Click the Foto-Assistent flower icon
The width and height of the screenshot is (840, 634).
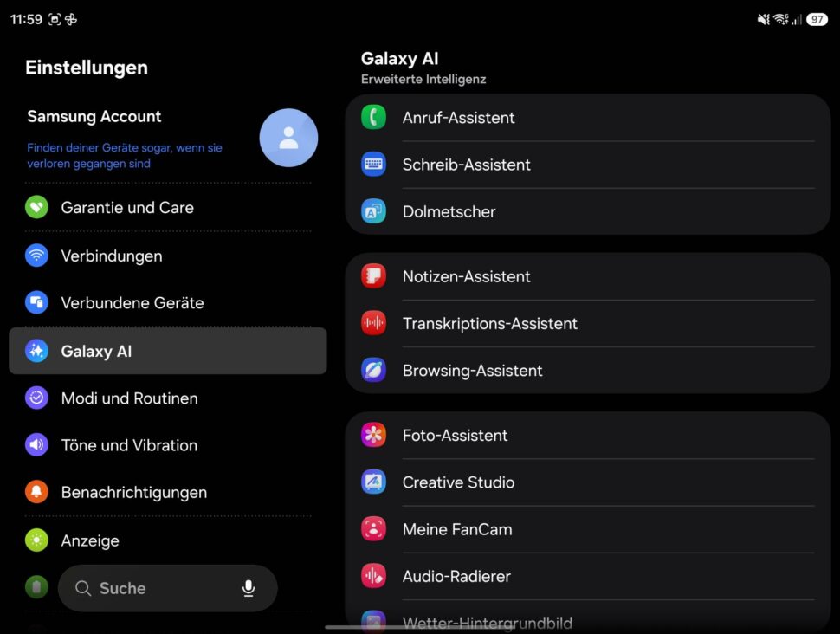point(373,435)
